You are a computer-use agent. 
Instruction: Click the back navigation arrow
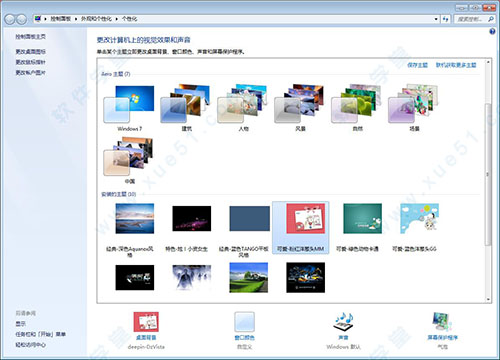10,19
